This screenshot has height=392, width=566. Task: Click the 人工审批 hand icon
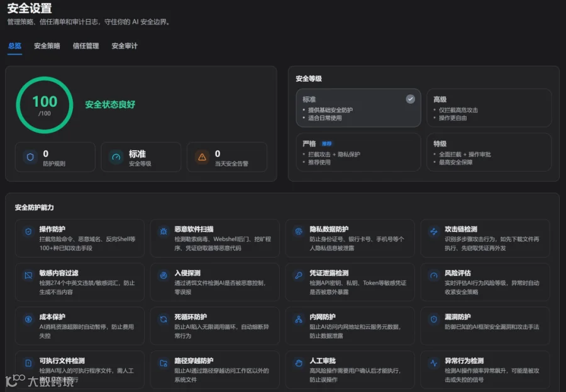(299, 363)
